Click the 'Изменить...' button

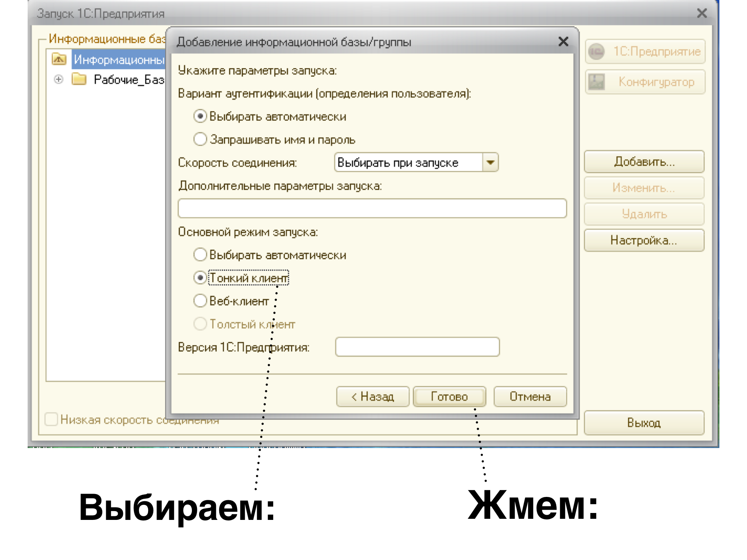644,188
